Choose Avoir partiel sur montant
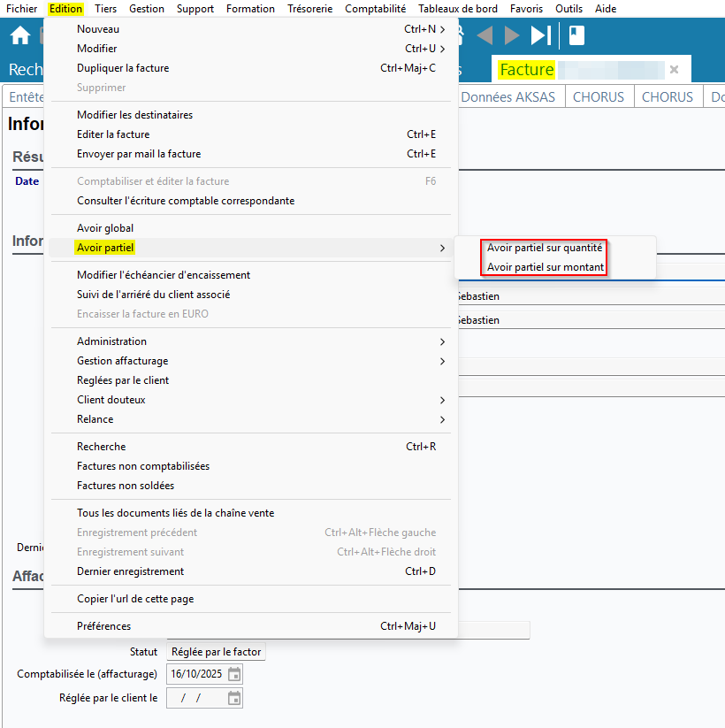 [x=546, y=267]
